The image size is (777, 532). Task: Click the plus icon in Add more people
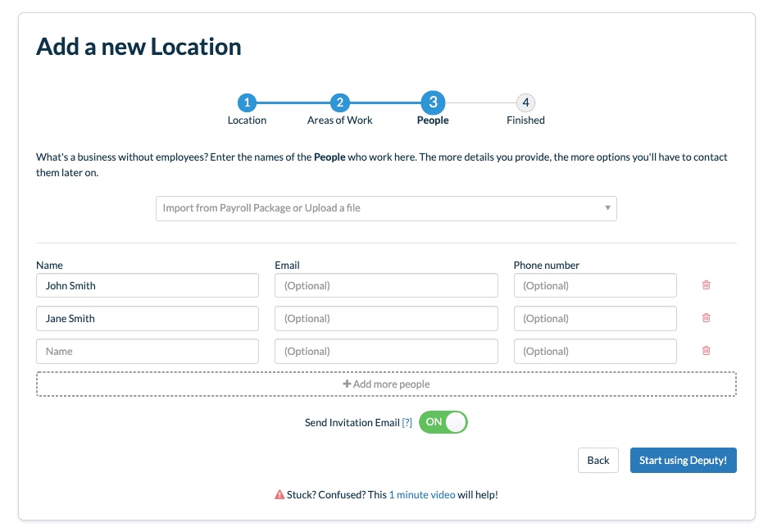tap(347, 384)
